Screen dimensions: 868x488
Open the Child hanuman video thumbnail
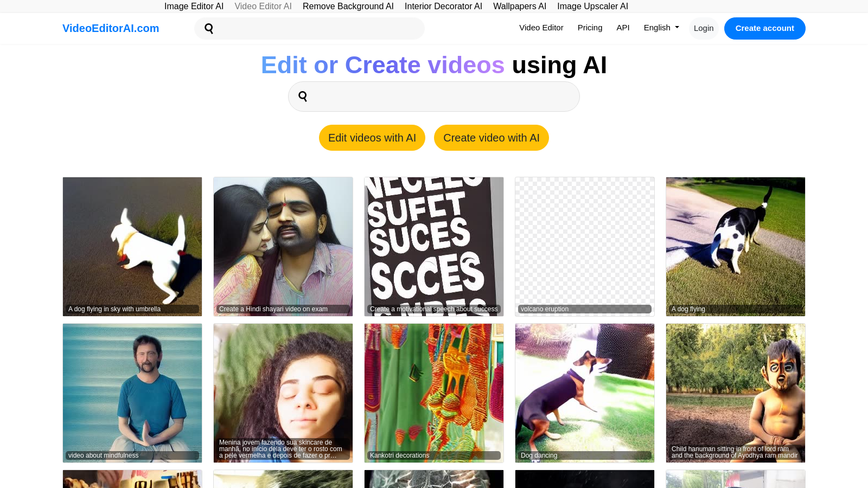coord(736,393)
